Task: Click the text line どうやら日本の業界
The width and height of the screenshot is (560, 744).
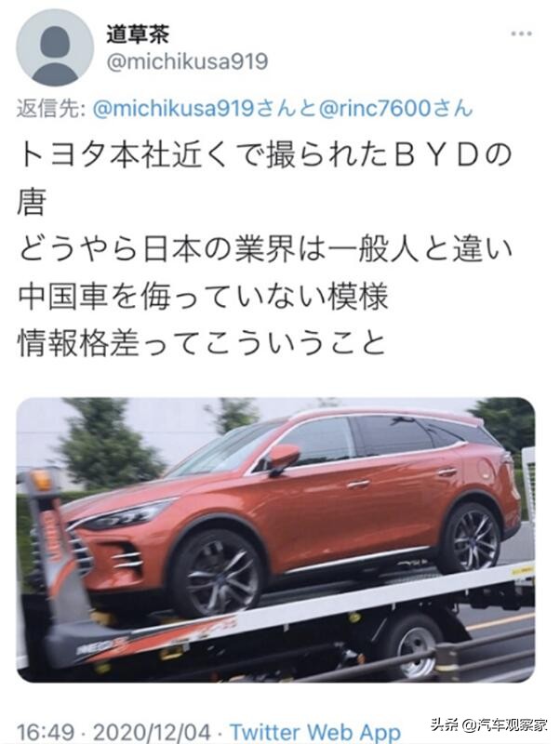Action: [x=265, y=250]
